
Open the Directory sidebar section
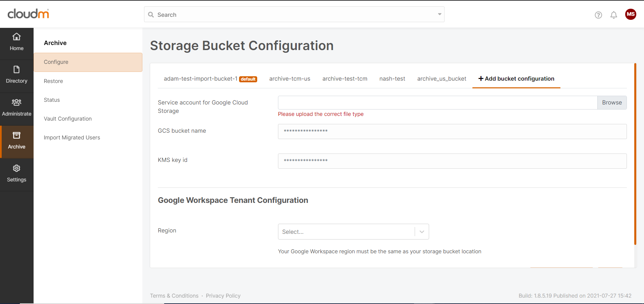click(16, 75)
